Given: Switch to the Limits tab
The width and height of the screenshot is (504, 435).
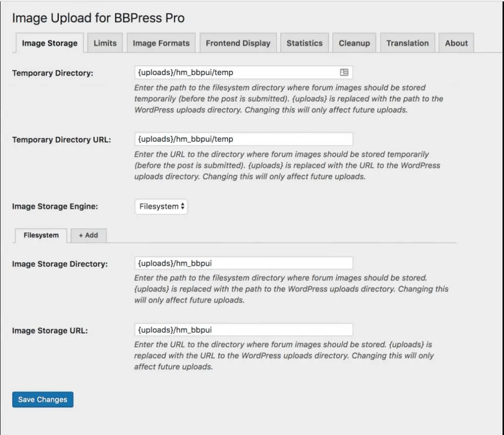Looking at the screenshot, I should point(104,43).
